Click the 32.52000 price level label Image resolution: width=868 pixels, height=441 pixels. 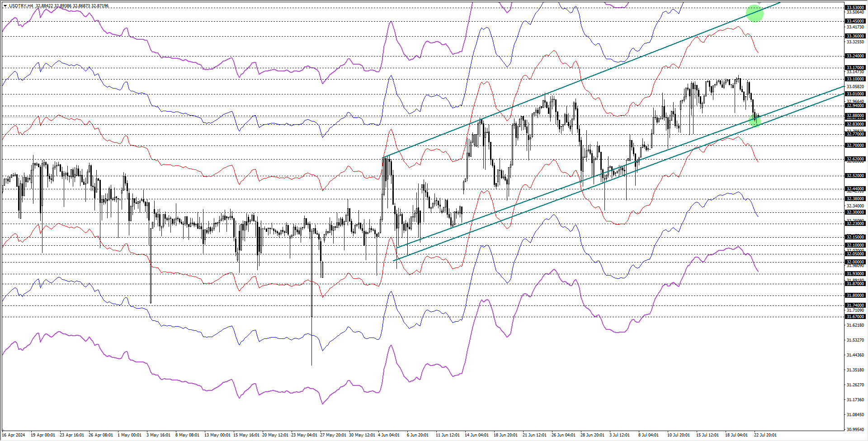855,176
